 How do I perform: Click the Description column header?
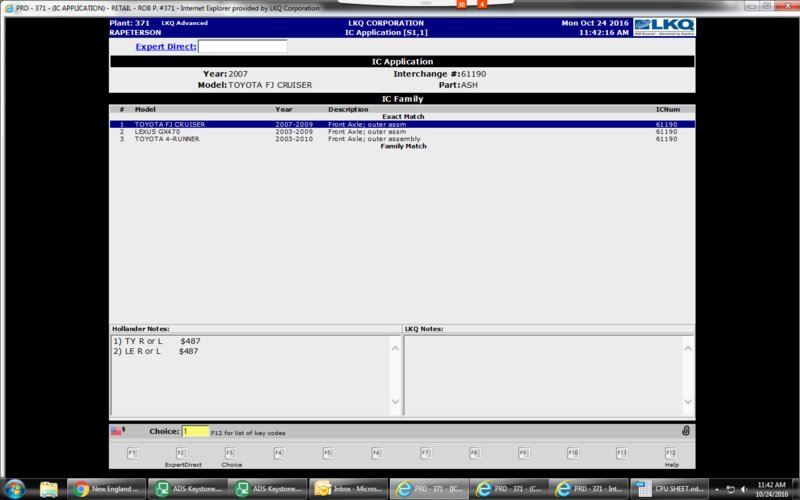pos(348,109)
